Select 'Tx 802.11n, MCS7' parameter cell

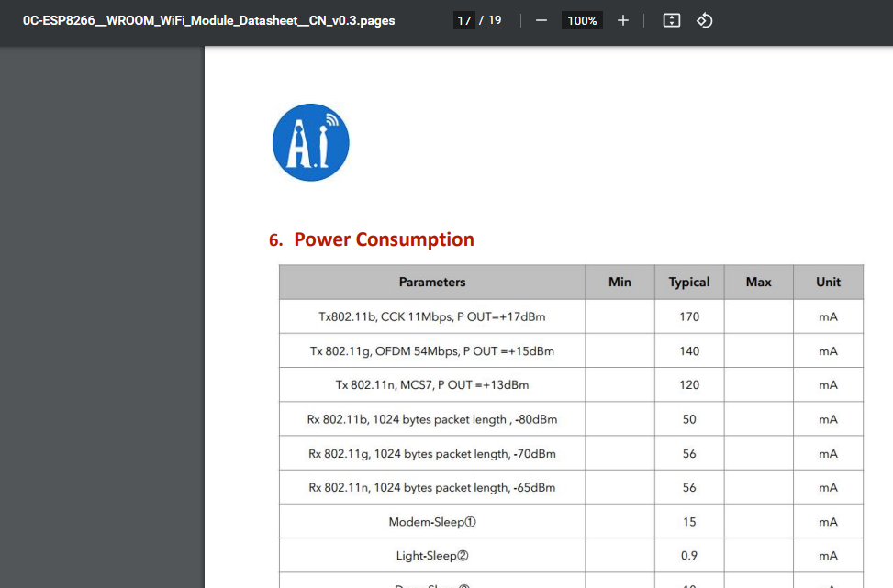(431, 384)
